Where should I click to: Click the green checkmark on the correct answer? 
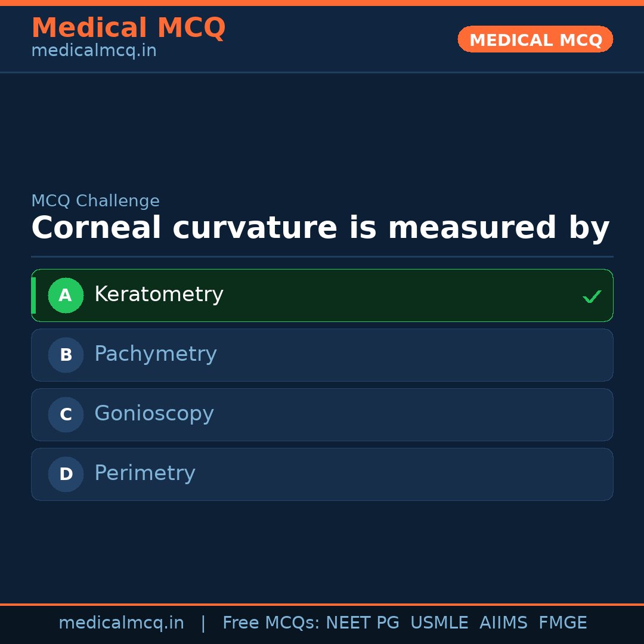[592, 296]
